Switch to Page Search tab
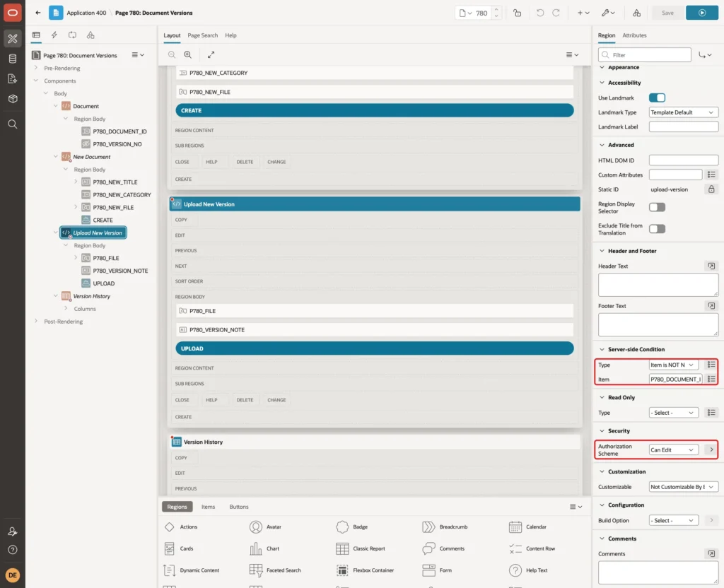 (202, 35)
